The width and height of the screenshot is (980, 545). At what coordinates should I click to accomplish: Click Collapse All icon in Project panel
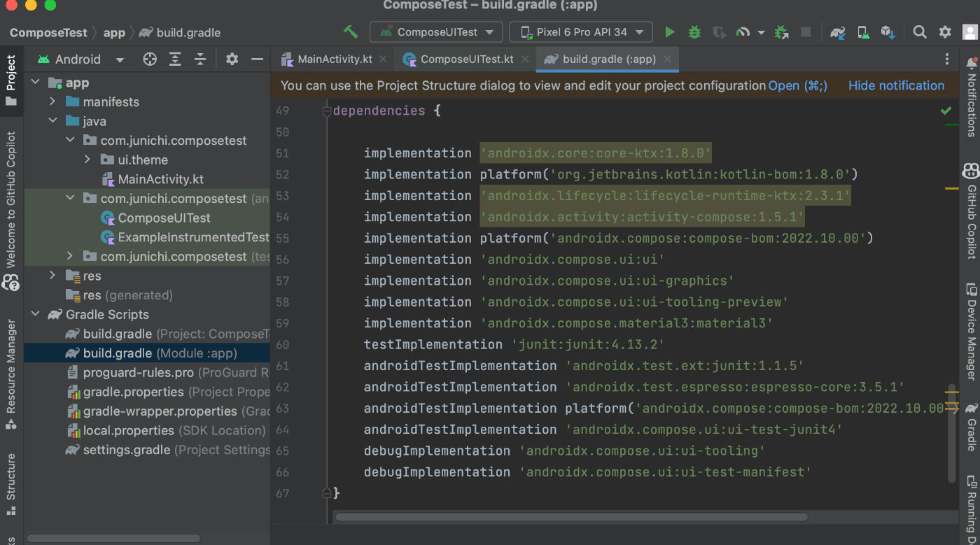200,59
